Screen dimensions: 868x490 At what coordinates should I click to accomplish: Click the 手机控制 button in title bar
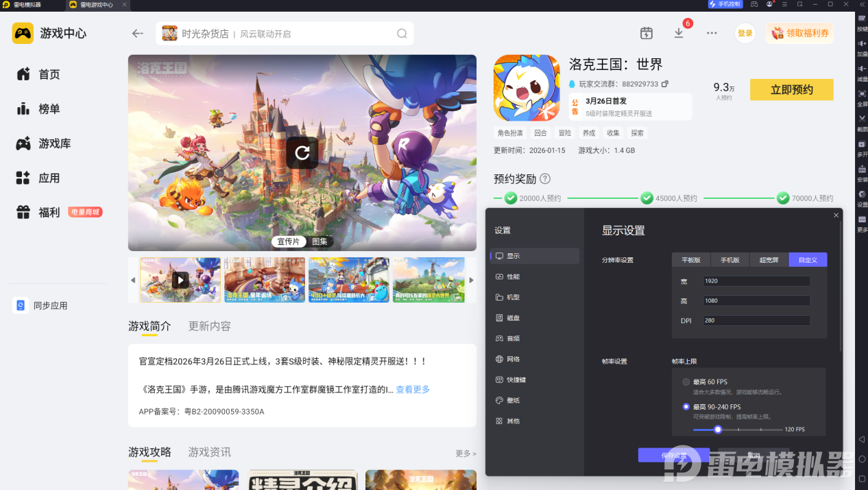(725, 4)
